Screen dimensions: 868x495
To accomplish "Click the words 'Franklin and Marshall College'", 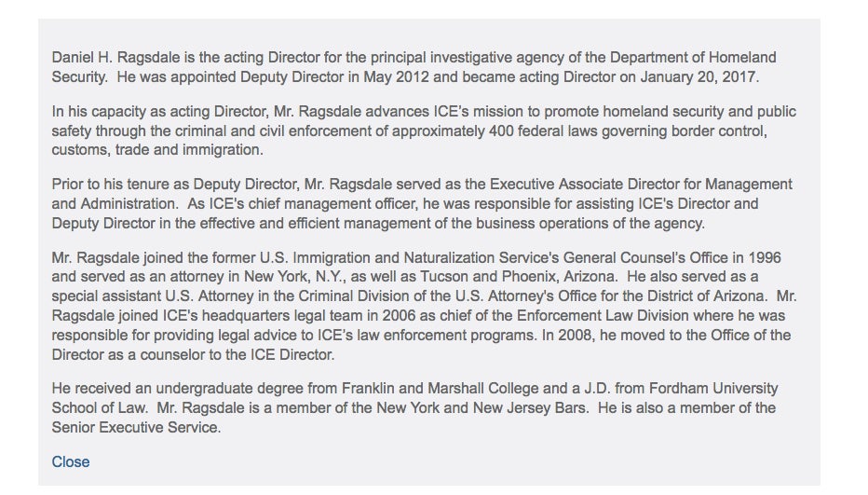I will coord(440,389).
